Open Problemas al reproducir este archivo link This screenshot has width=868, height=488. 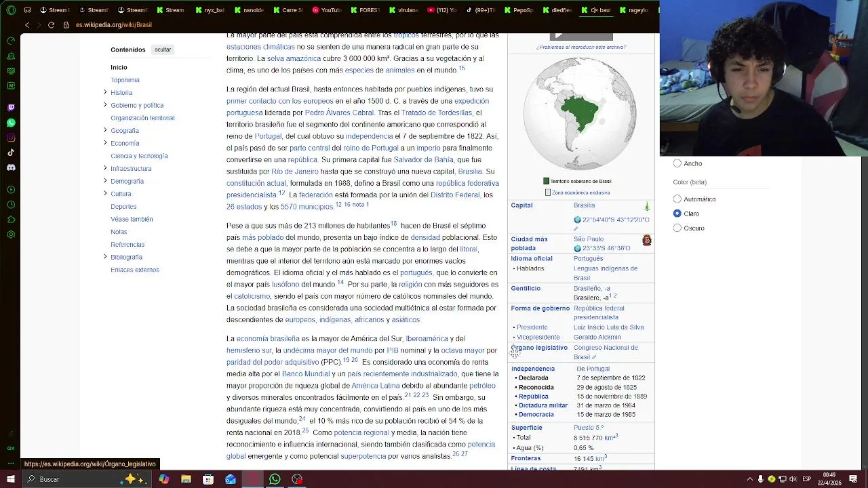pos(581,47)
